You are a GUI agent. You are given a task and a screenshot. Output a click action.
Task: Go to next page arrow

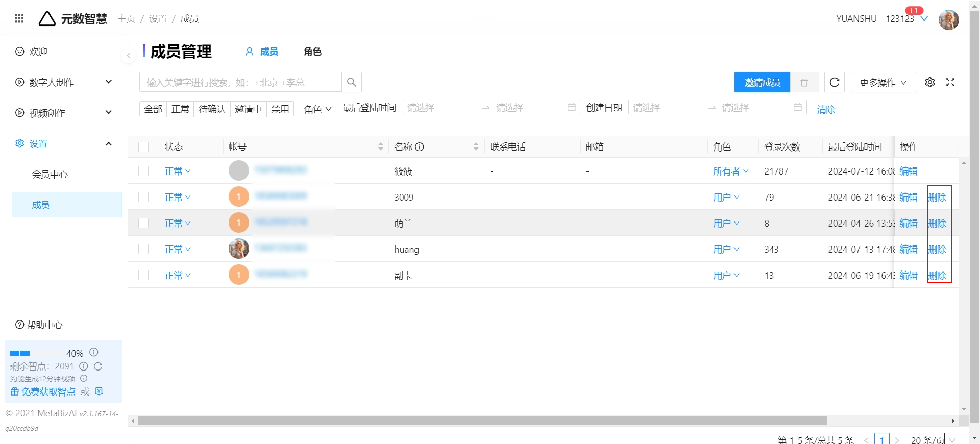[897, 440]
